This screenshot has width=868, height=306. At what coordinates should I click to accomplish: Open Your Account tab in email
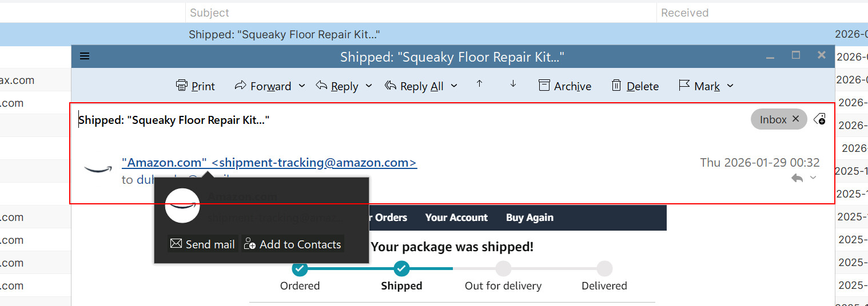click(456, 218)
